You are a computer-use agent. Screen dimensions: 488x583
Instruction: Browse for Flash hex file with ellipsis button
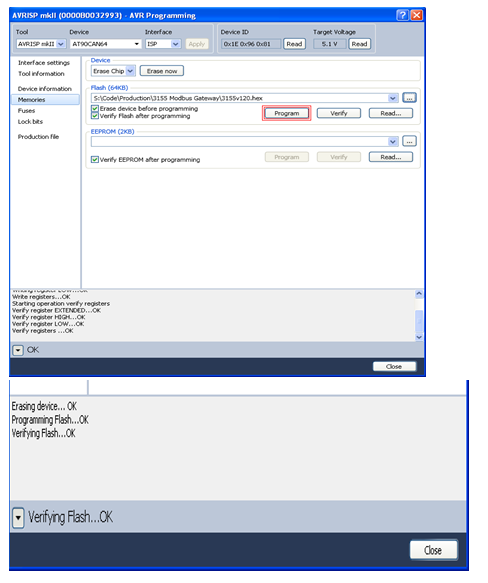pyautogui.click(x=409, y=98)
